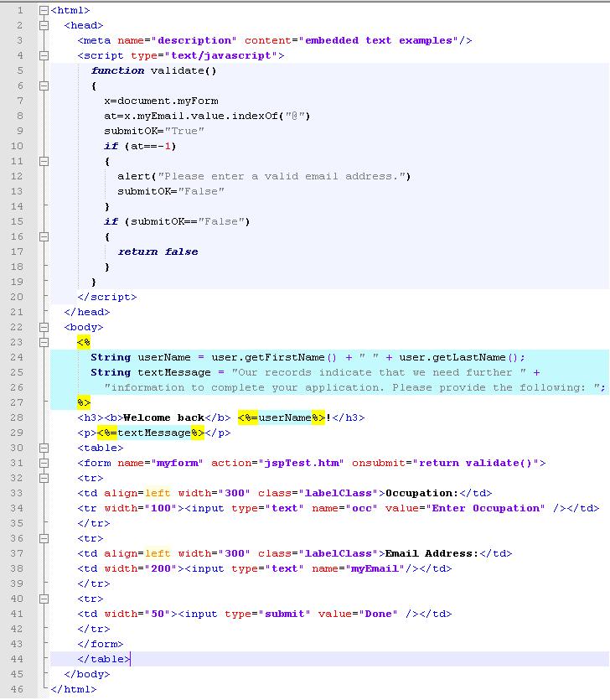Fold the script block on line 4
The width and height of the screenshot is (610, 700).
click(x=44, y=55)
